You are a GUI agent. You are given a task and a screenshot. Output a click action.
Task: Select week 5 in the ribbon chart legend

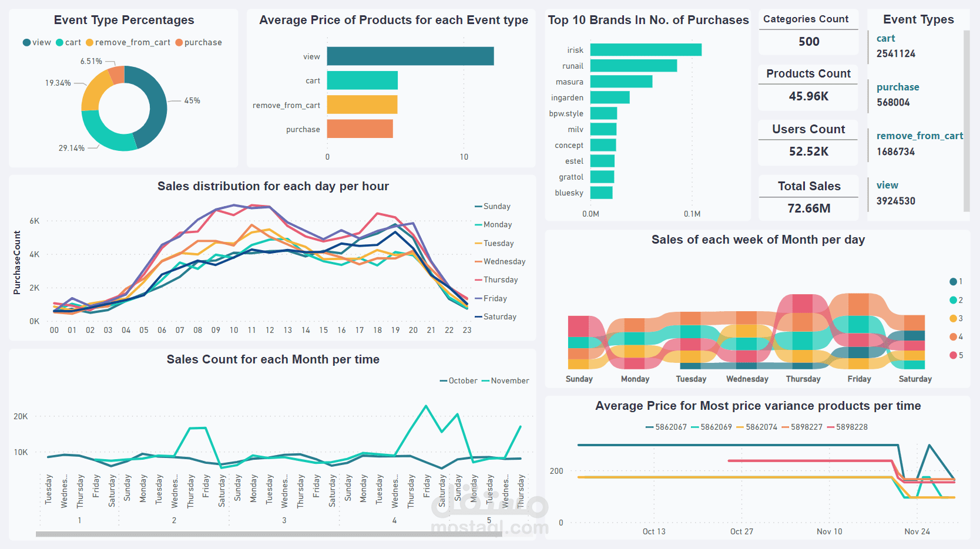point(956,355)
